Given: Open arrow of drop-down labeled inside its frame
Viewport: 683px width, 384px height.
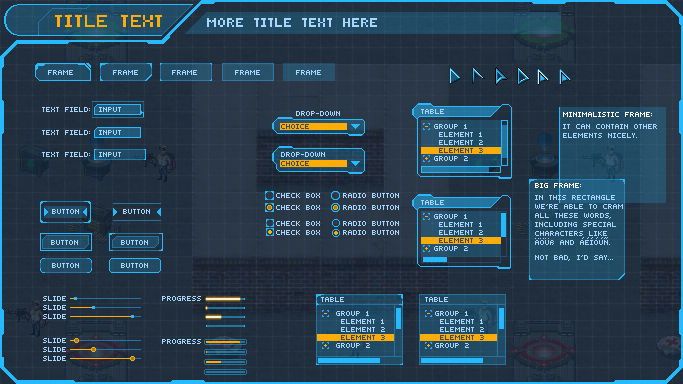Looking at the screenshot, I should (x=355, y=164).
